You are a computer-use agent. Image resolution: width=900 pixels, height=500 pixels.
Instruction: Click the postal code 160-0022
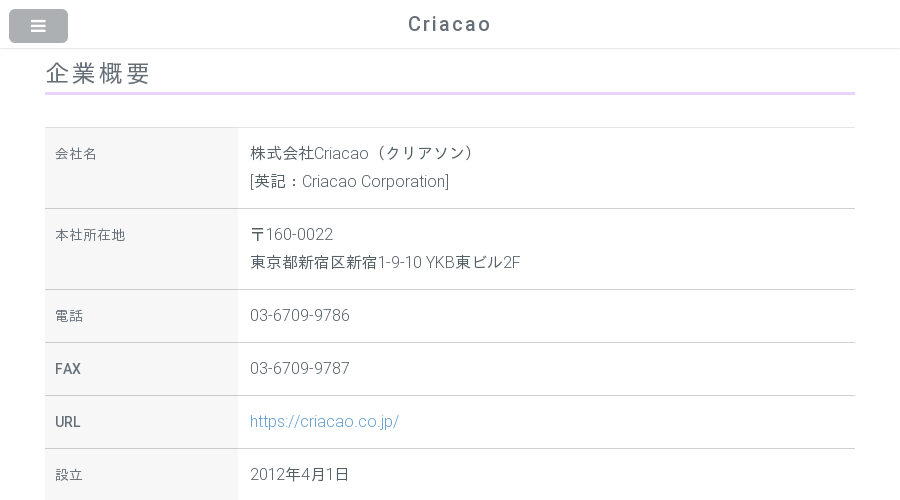(x=299, y=234)
